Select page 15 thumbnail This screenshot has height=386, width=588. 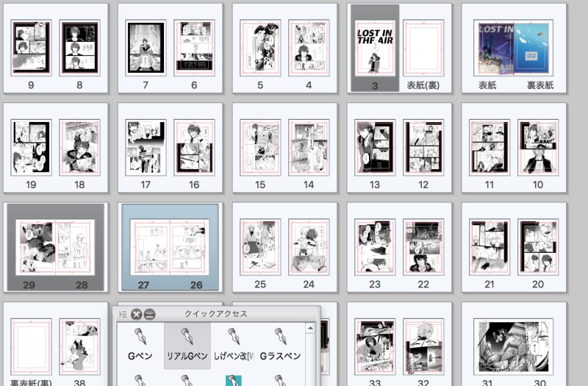[x=260, y=148]
